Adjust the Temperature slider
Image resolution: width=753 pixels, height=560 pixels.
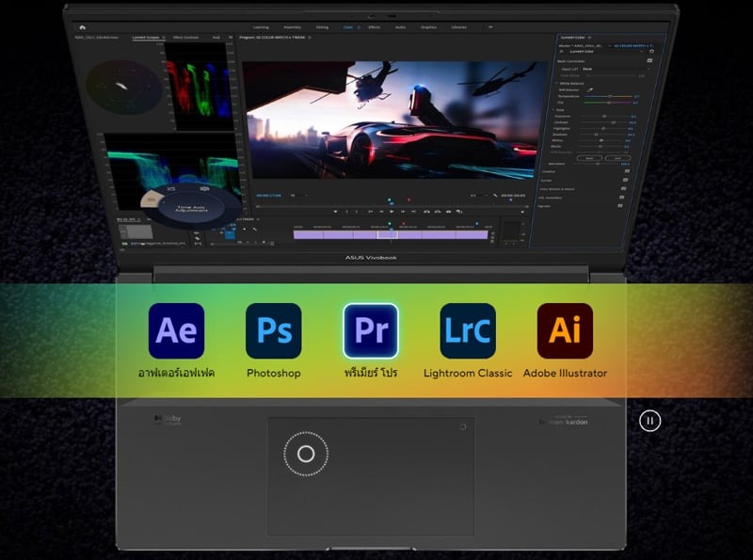[608, 96]
